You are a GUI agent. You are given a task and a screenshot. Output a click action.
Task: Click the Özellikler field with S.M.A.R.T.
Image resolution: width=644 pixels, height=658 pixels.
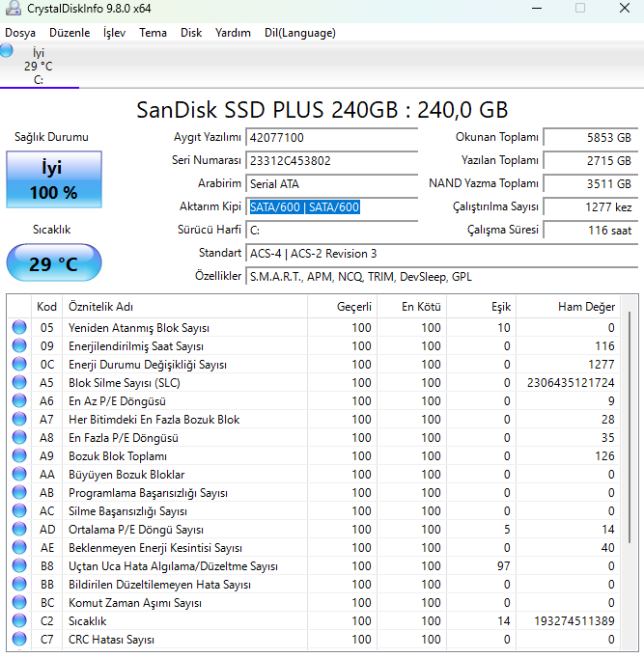441,277
